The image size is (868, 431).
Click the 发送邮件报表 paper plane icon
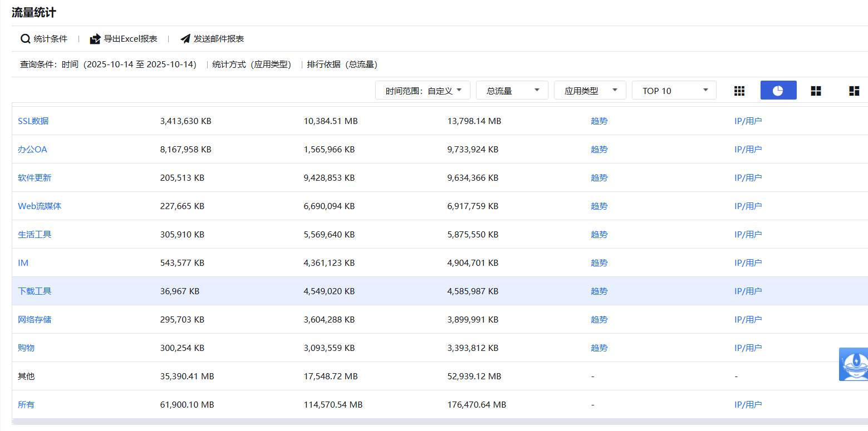tap(185, 39)
